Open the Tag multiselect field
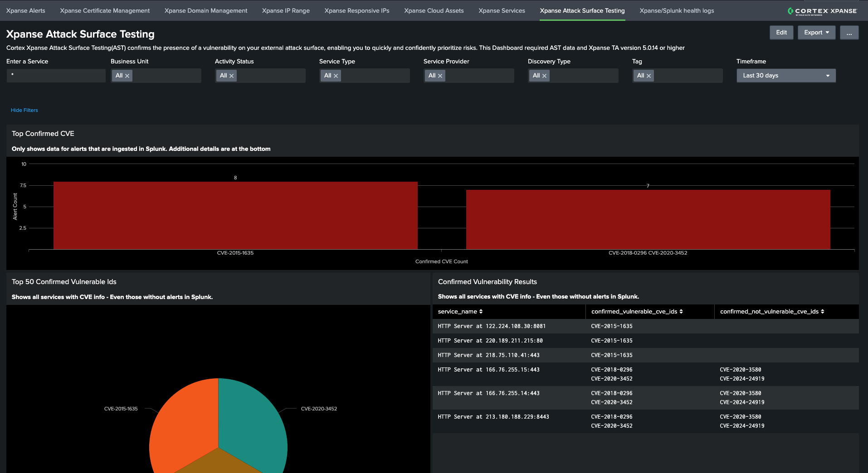This screenshot has height=473, width=868. click(x=678, y=76)
